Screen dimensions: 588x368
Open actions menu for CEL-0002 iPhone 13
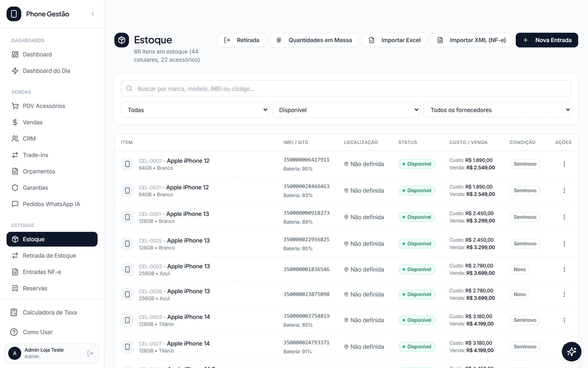point(564,269)
